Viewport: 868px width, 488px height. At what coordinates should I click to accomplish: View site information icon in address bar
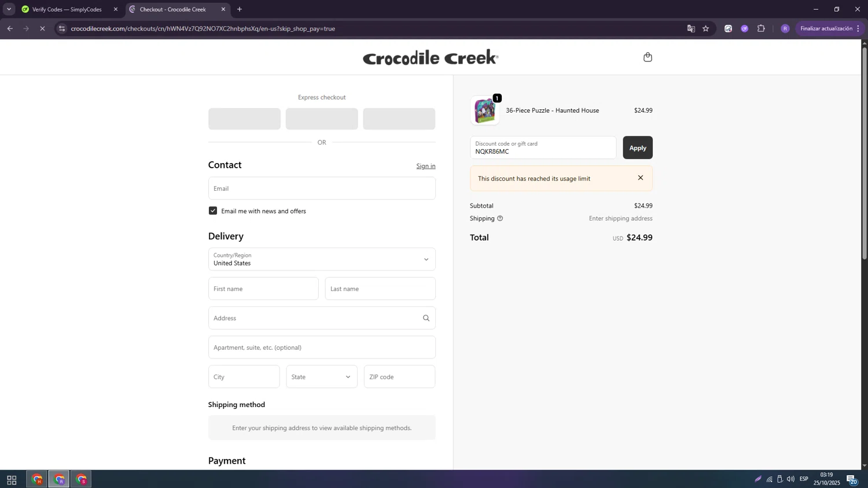click(62, 28)
